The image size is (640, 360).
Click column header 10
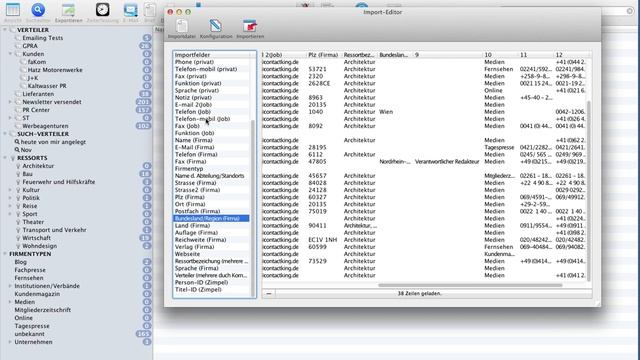500,55
